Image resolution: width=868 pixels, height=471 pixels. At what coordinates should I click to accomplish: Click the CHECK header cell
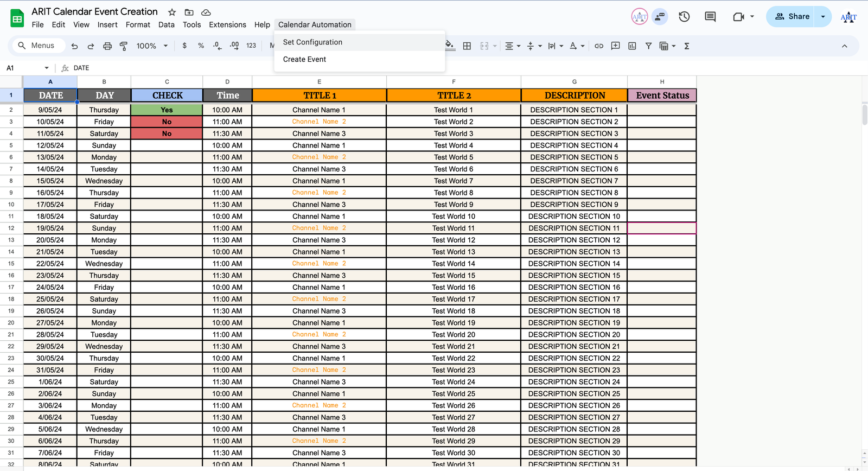tap(167, 96)
